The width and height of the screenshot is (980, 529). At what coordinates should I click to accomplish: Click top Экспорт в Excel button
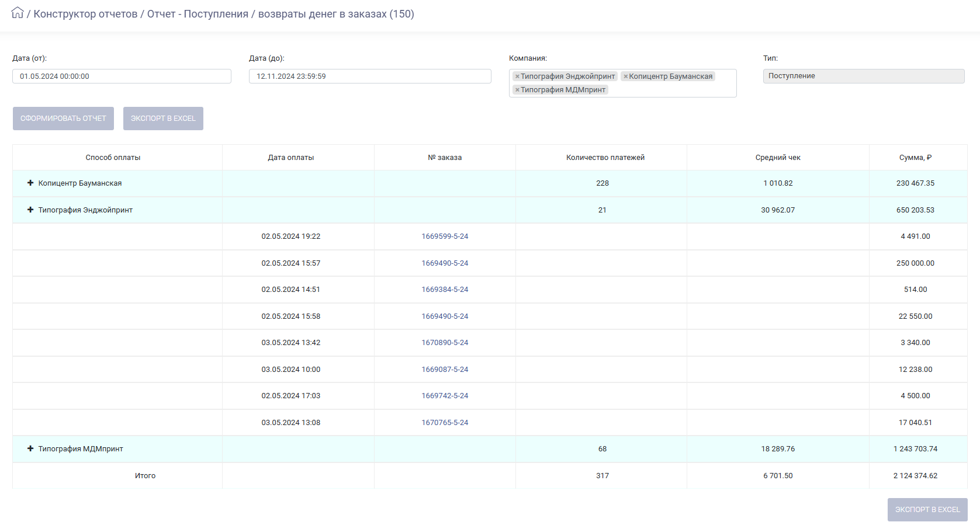click(x=163, y=119)
